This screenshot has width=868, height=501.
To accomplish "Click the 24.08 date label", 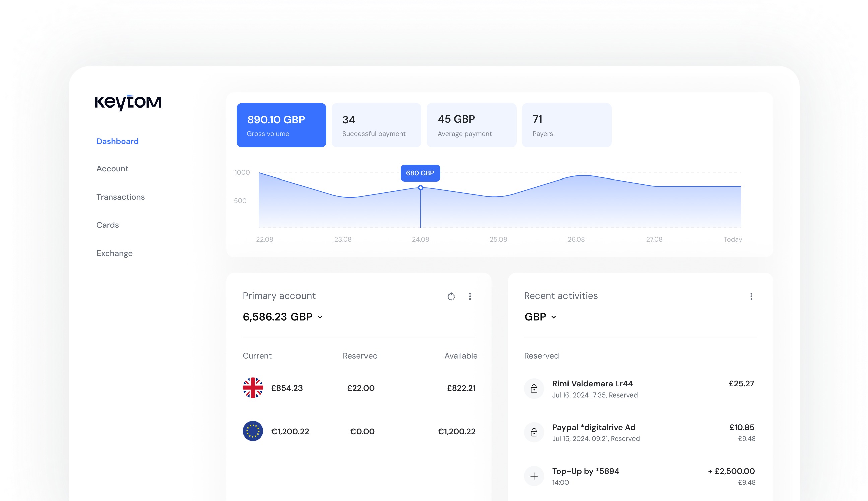I will click(x=420, y=239).
